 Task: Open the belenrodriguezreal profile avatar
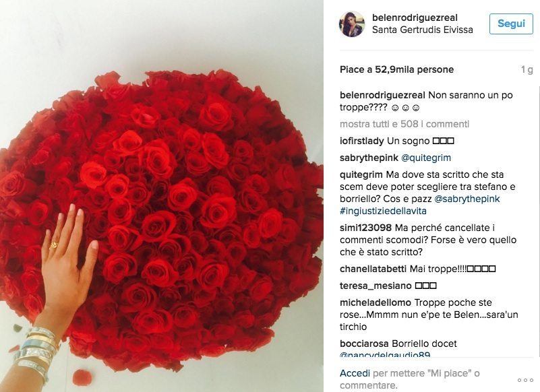pyautogui.click(x=352, y=24)
